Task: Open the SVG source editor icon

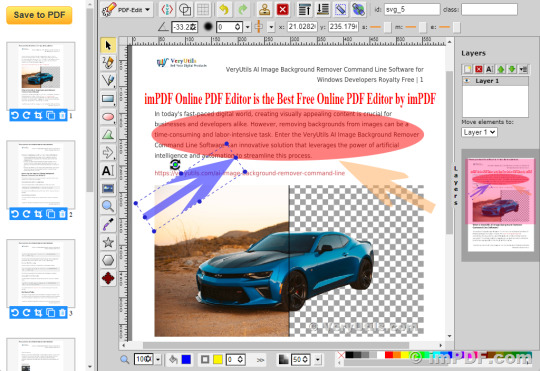Action: tap(167, 9)
